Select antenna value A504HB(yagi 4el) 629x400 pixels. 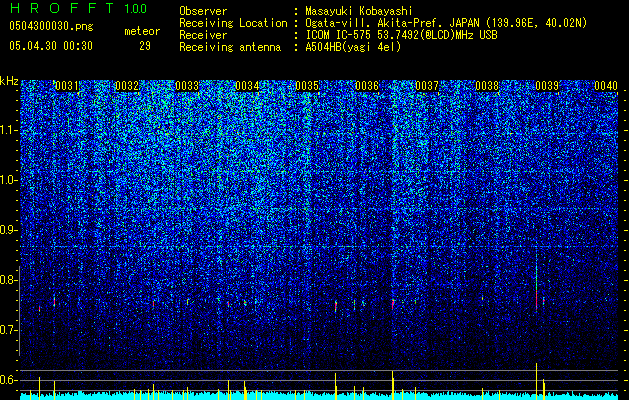[353, 47]
